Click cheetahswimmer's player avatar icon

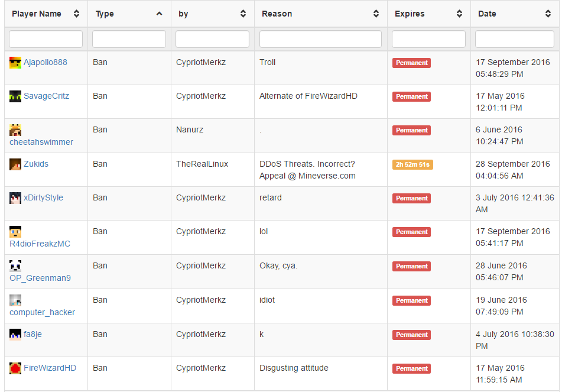click(15, 130)
